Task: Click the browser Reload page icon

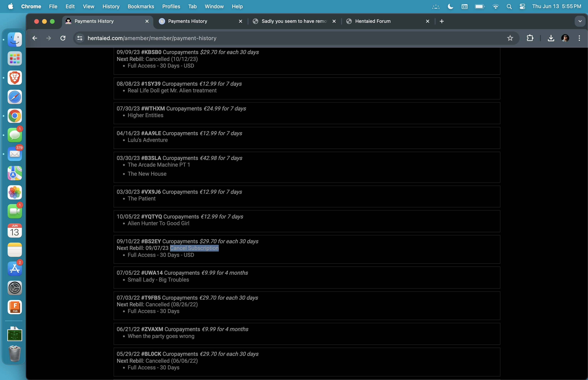Action: coord(63,38)
